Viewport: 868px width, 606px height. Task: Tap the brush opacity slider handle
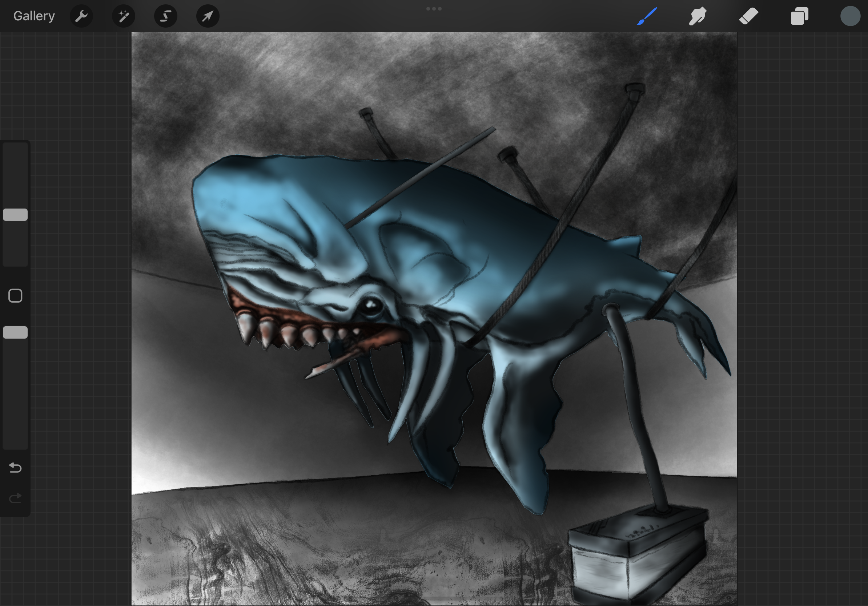(15, 332)
